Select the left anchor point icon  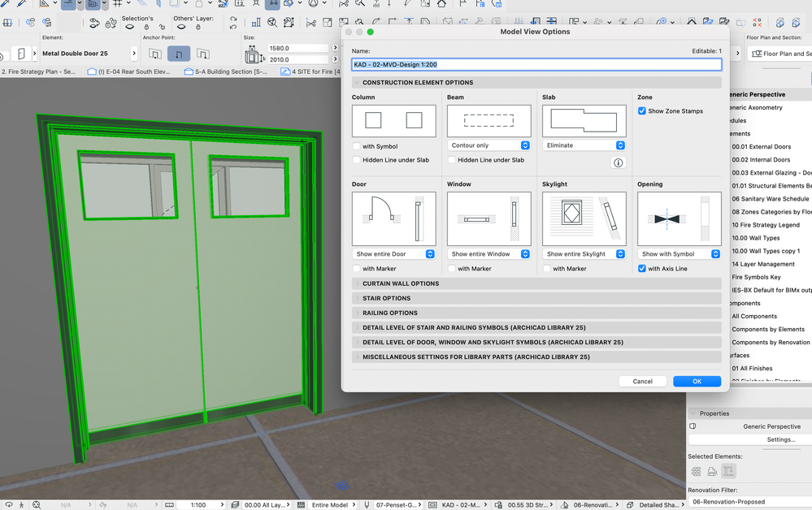(x=155, y=54)
